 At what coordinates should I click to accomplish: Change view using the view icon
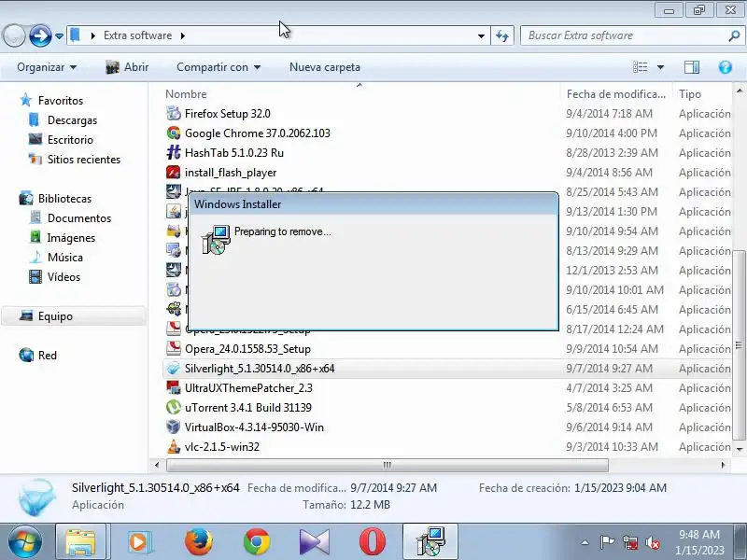tap(641, 67)
